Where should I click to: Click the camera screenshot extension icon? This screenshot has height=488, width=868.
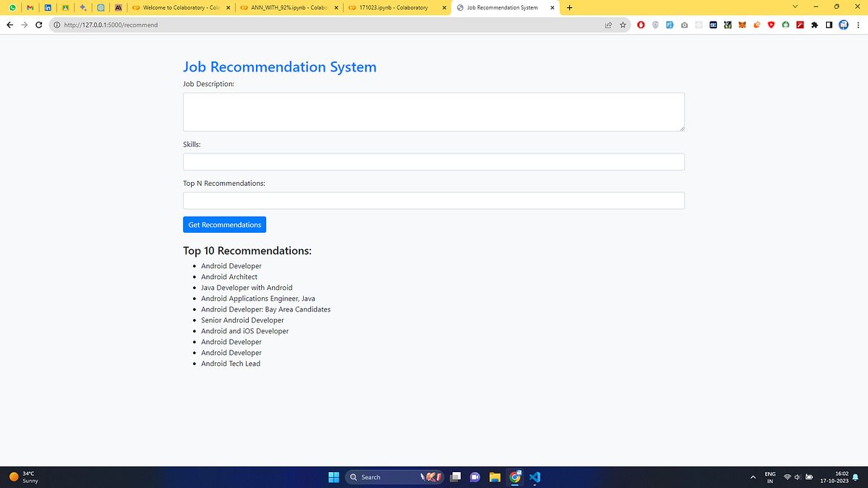684,25
